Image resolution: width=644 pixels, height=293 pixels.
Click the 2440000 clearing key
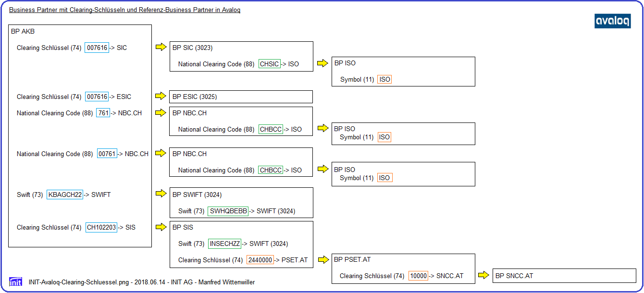click(x=260, y=260)
